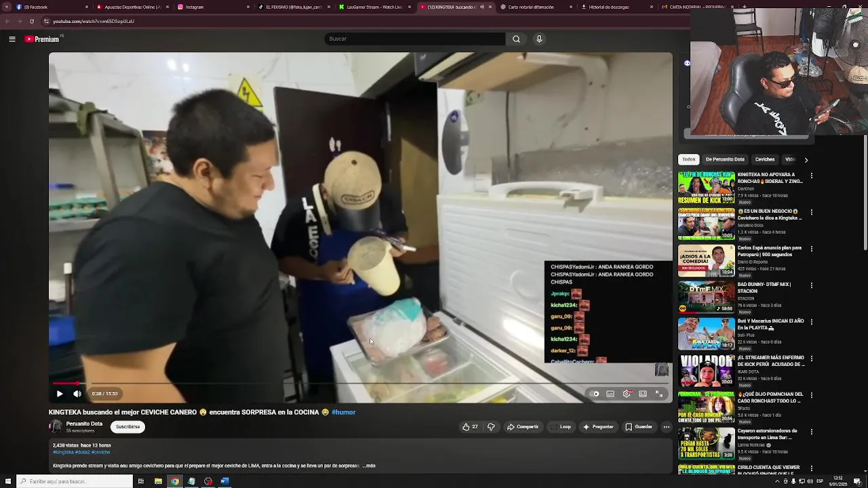
Task: Open thumbnail of KINGTEKA NO APOYARA A RONCHAS
Action: click(706, 188)
